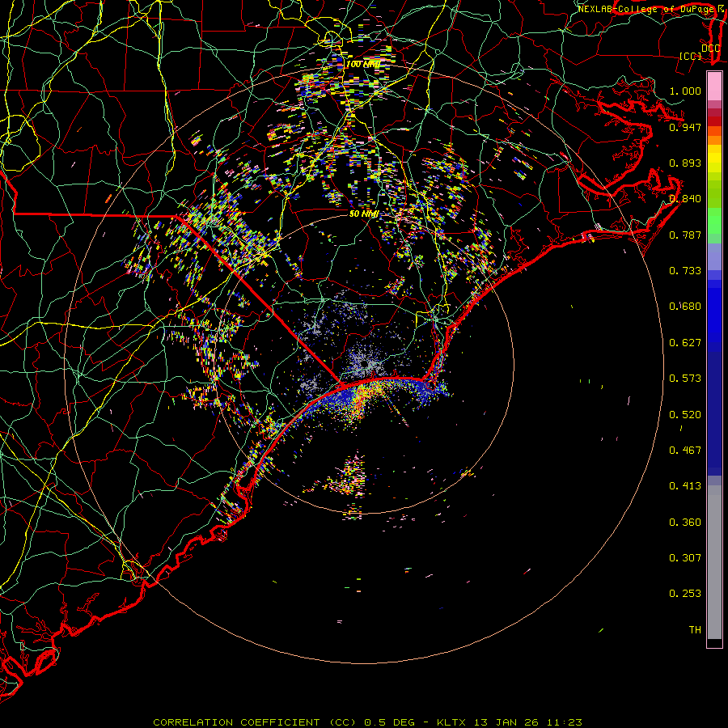Select the 0.307 scale value
The width and height of the screenshot is (728, 728).
tap(685, 558)
